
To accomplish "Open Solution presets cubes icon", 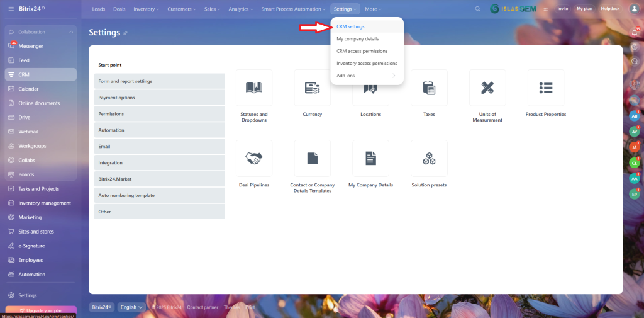I will click(429, 159).
